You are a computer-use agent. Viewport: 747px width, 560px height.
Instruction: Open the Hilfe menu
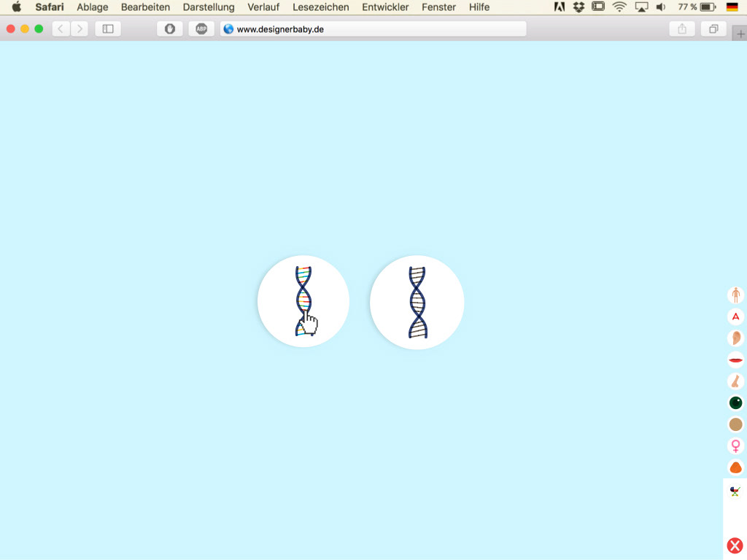[x=479, y=7]
